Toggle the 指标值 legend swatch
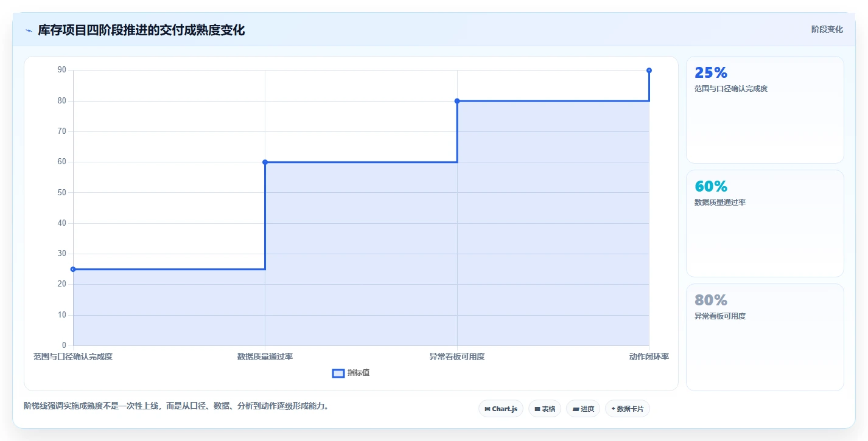This screenshot has width=868, height=441. click(338, 373)
